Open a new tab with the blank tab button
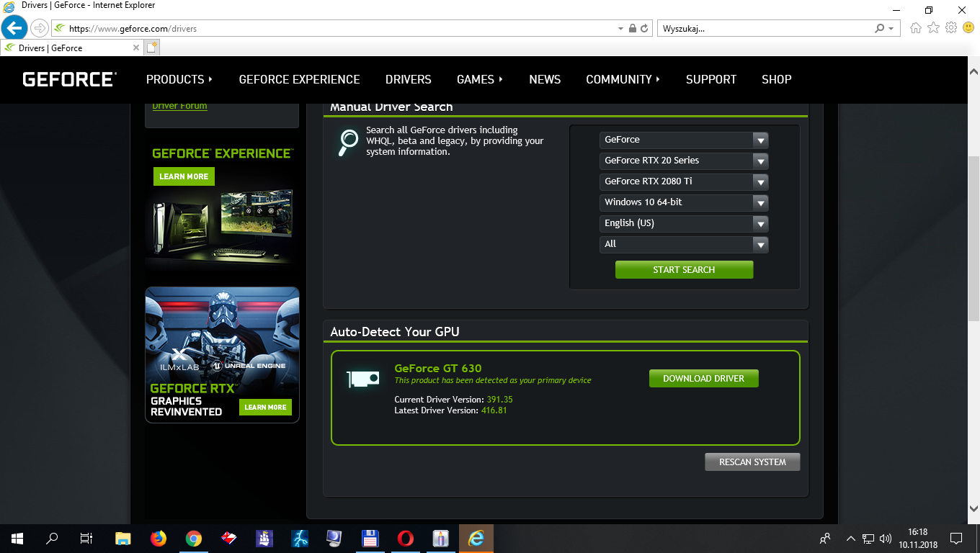The width and height of the screenshot is (980, 553). tap(151, 48)
